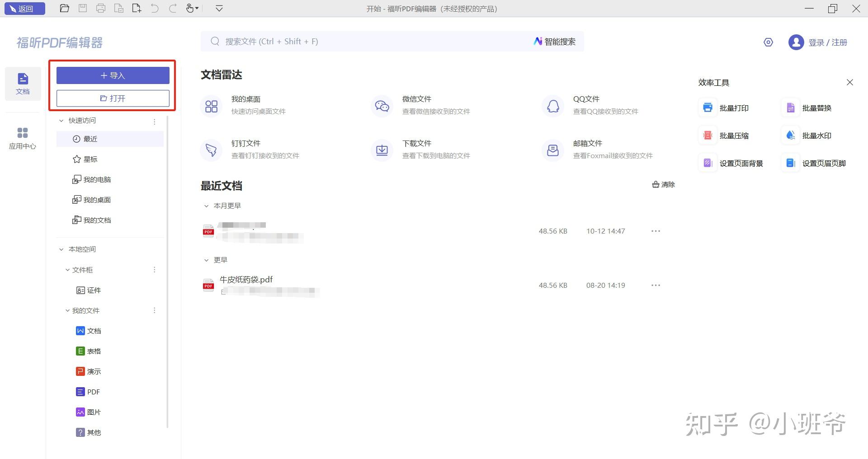868x459 pixels.
Task: Open 微信文件 to view WeChat received files
Action: tap(416, 99)
